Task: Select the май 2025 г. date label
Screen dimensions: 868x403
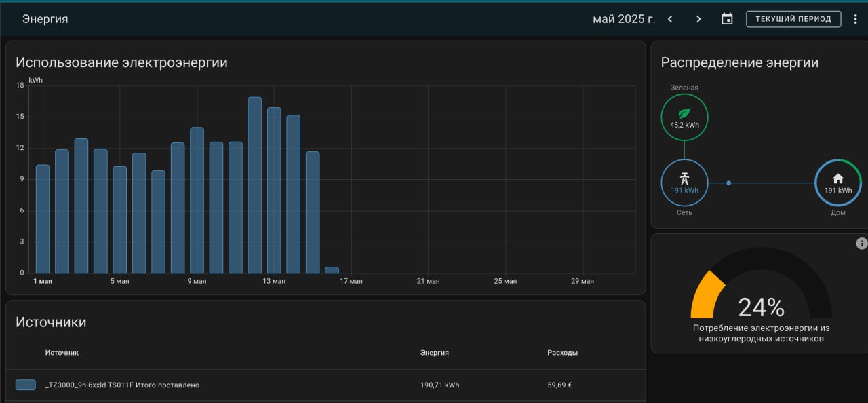Action: pos(624,19)
